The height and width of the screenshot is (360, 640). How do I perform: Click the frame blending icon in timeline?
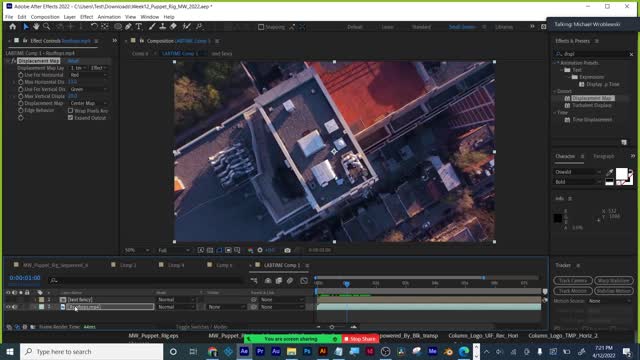click(279, 280)
